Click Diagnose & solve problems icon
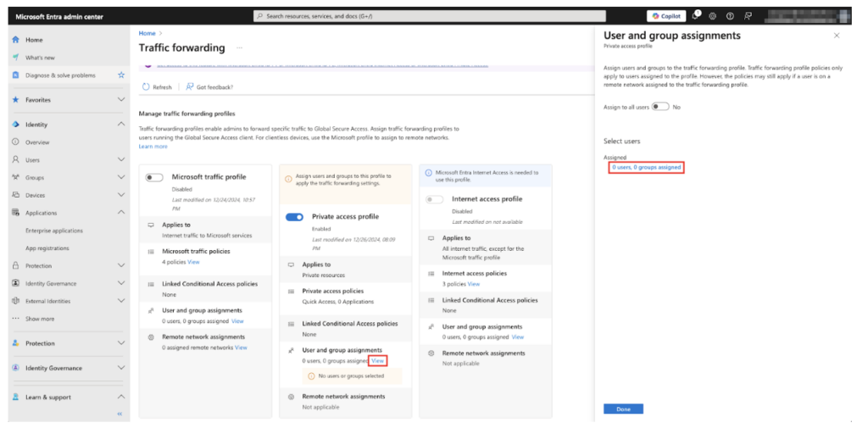The width and height of the screenshot is (868, 434). [16, 75]
